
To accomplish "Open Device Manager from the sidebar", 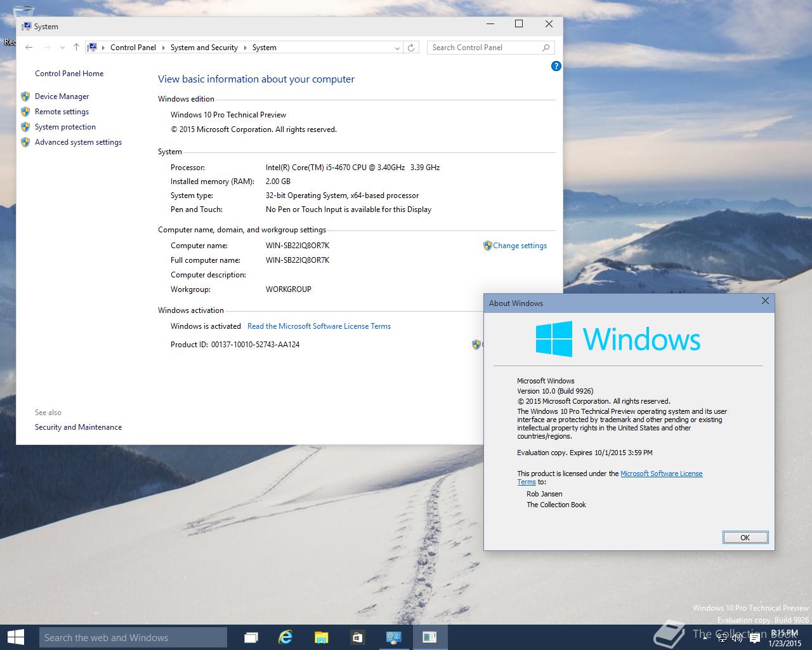I will coord(62,96).
